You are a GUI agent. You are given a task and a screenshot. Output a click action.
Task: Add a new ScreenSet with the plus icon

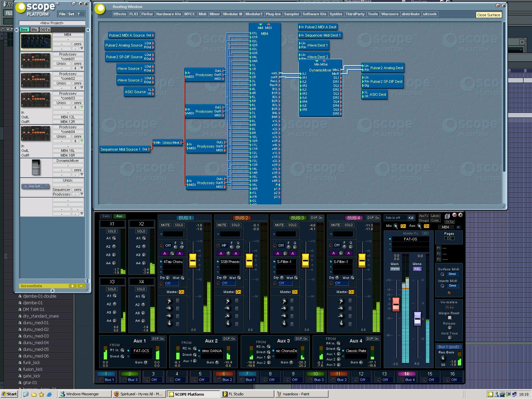coord(72,286)
